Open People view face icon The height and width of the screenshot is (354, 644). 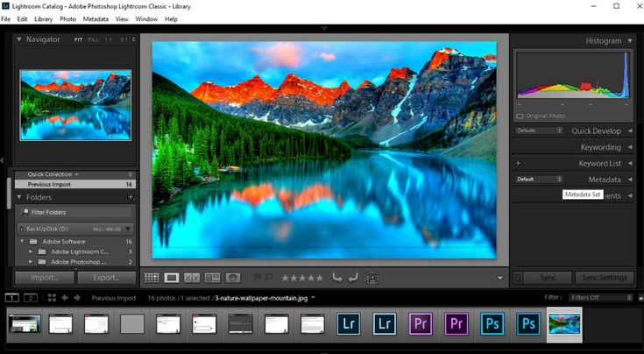[x=233, y=278]
